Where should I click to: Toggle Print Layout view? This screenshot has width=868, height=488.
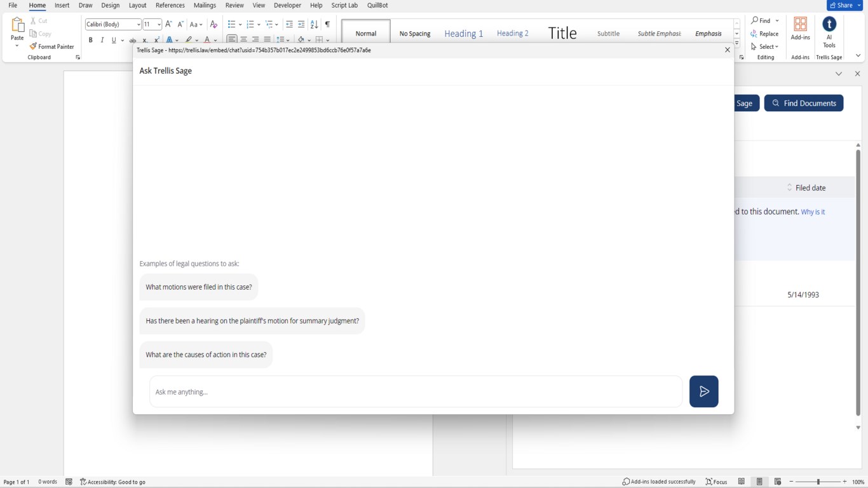pyautogui.click(x=759, y=482)
